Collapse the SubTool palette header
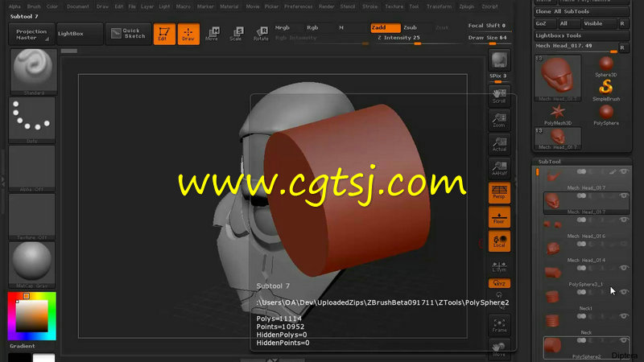The image size is (644, 362). coord(550,162)
